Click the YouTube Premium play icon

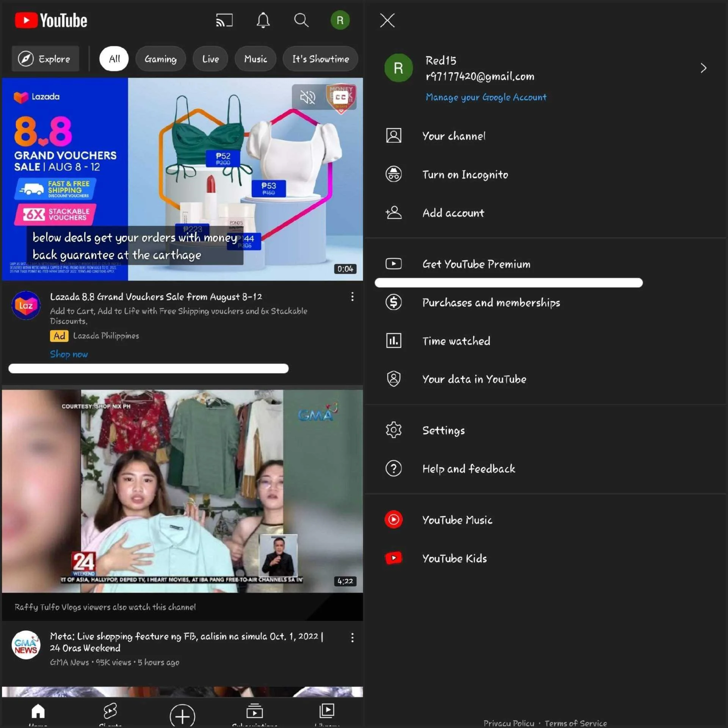click(394, 264)
